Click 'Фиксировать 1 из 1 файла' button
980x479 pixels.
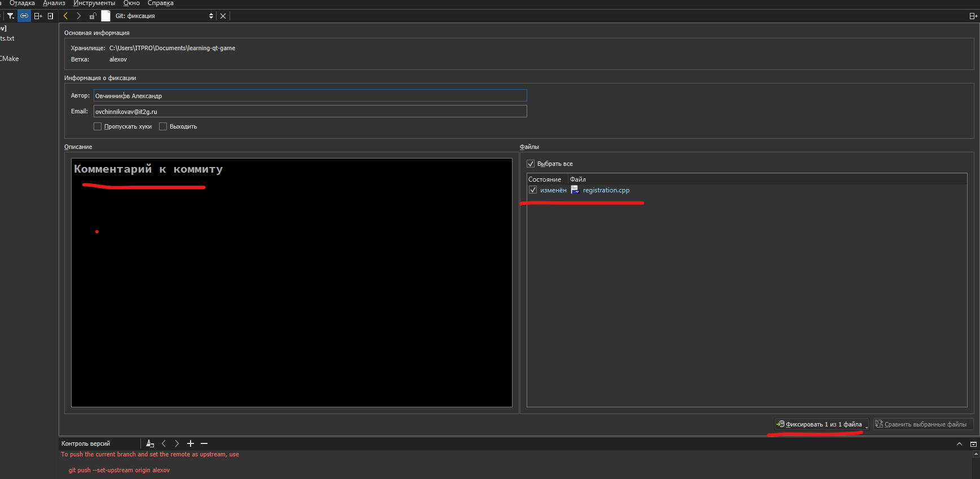pos(822,424)
